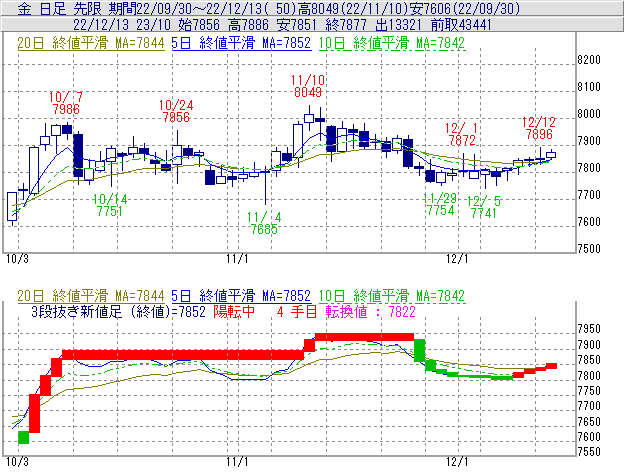Screen dimensions: 624x475
Task: Click the 5日 終値平滑 MA=7852 legend in upper chart
Action: pyautogui.click(x=241, y=43)
